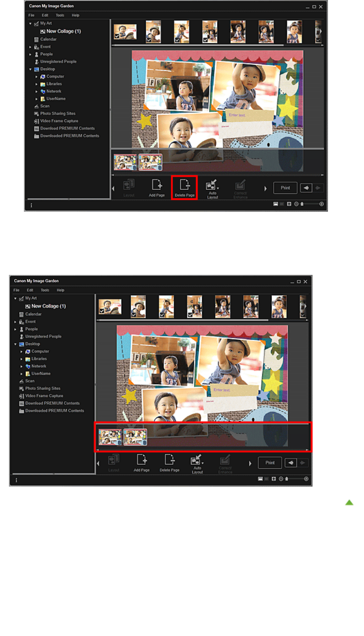Click the information 'i' icon in lower window
Screen dimensions: 364x636
(16, 480)
